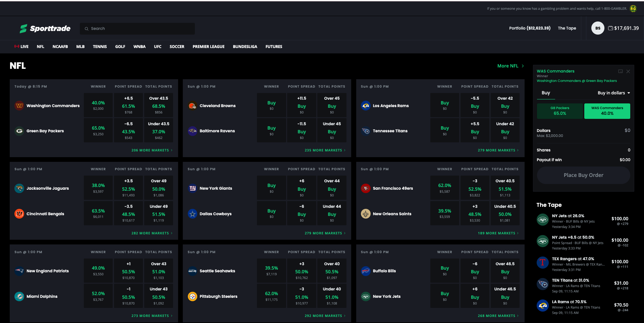
Task: Expand 273 more markets for Patriots game
Action: (152, 316)
